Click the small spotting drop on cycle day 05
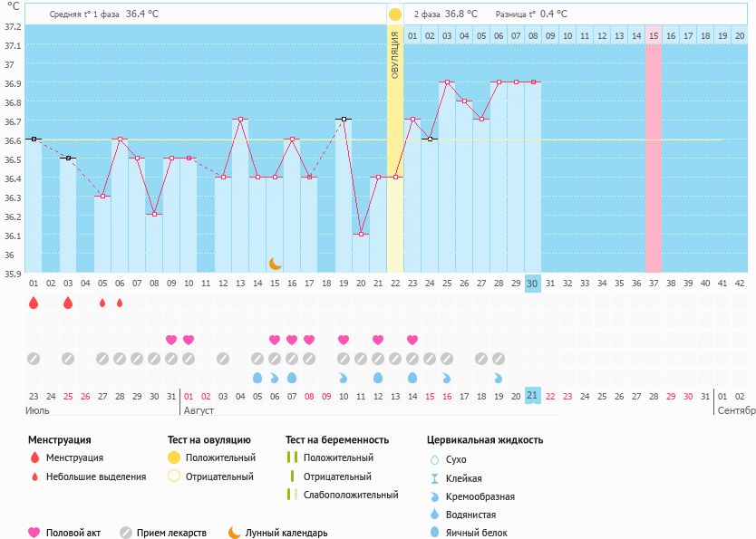 [x=102, y=303]
